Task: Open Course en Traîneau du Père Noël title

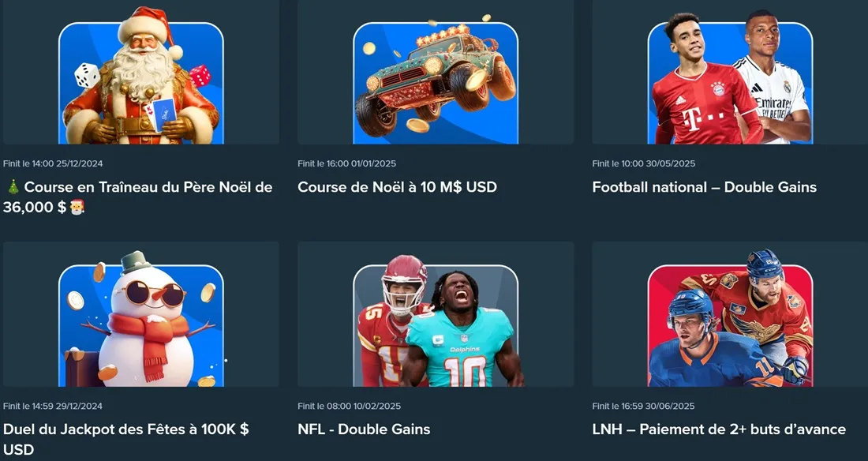Action: 138,197
